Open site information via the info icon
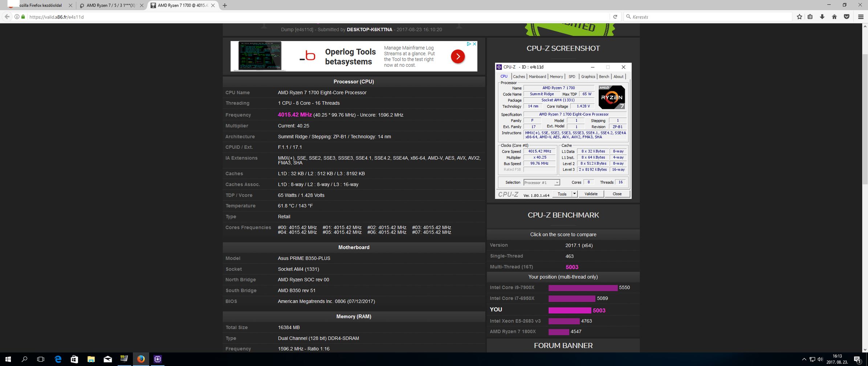 [x=17, y=17]
